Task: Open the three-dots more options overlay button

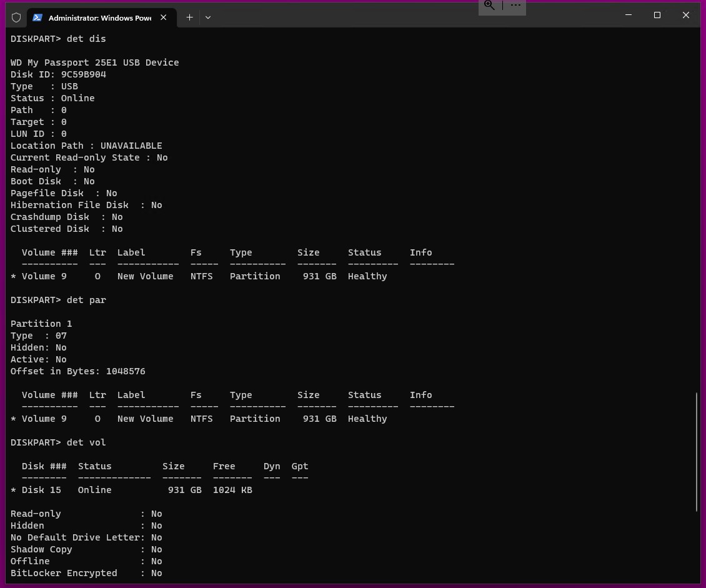Action: [515, 6]
